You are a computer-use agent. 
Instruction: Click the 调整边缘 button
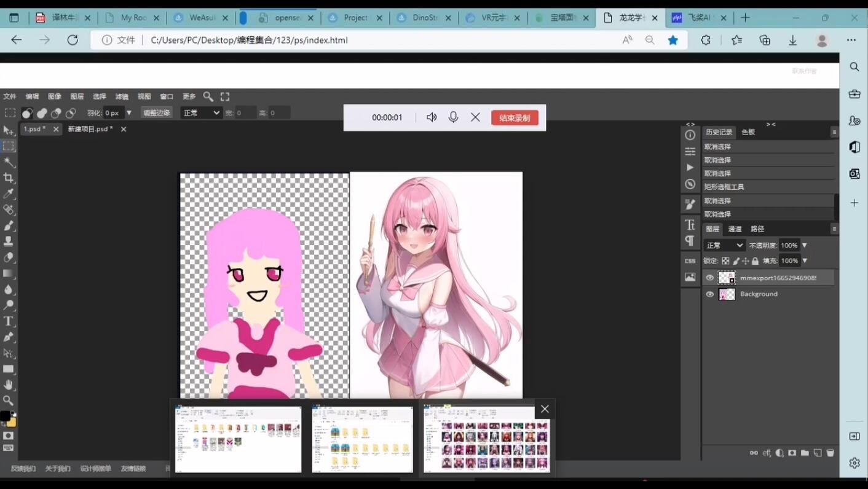tap(157, 113)
